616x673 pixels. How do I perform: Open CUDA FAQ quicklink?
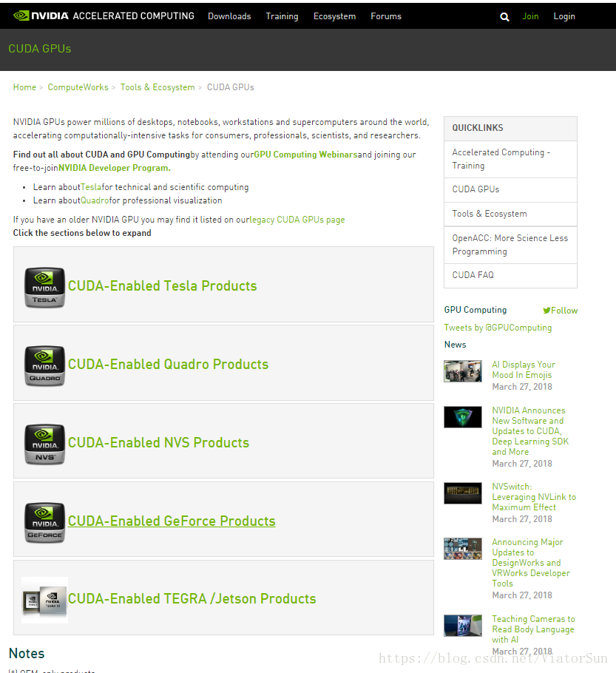coord(510,276)
